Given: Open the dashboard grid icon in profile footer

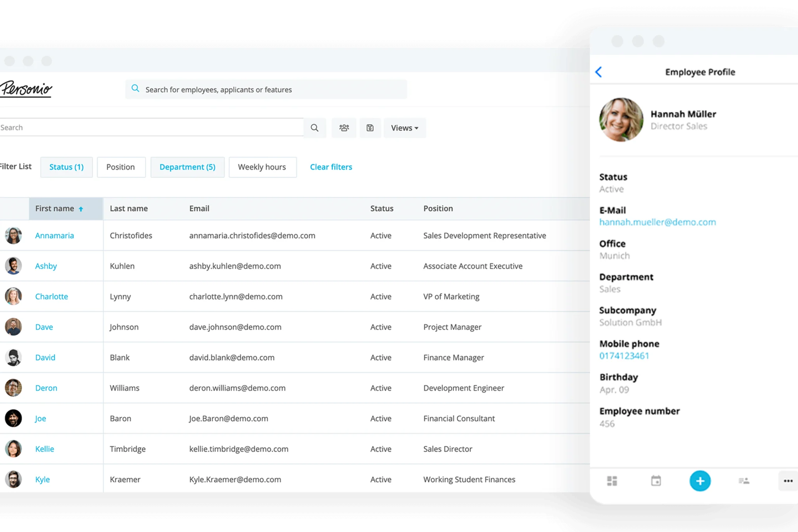Looking at the screenshot, I should 612,481.
